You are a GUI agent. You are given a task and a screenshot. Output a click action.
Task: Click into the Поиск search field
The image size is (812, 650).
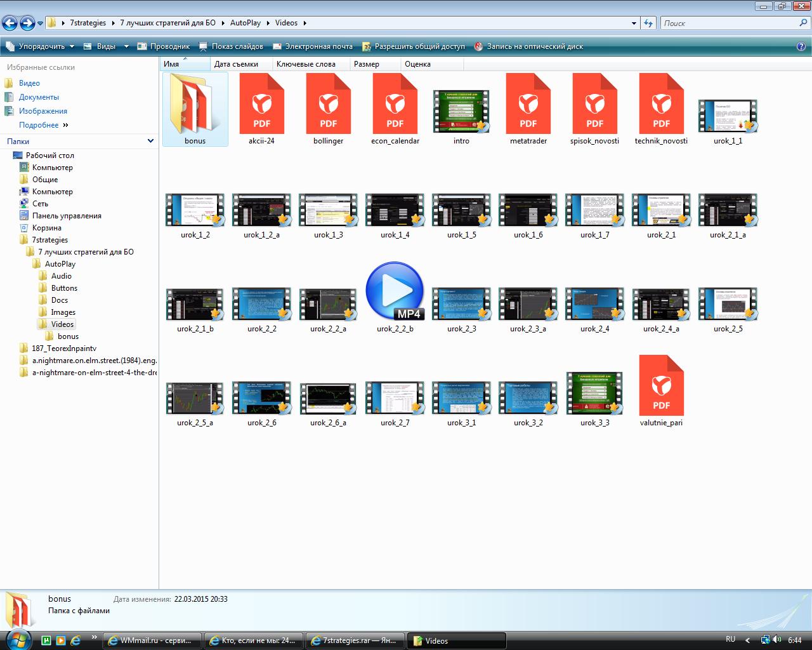coord(730,23)
